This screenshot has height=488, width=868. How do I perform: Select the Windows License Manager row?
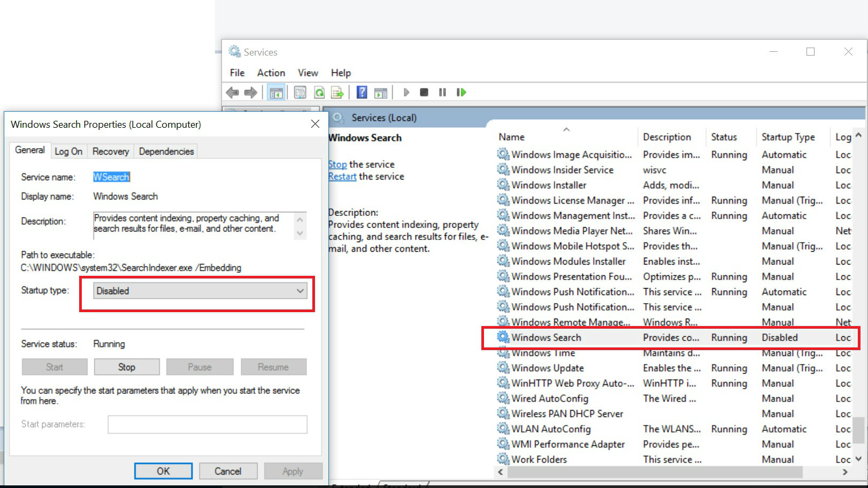click(x=673, y=200)
